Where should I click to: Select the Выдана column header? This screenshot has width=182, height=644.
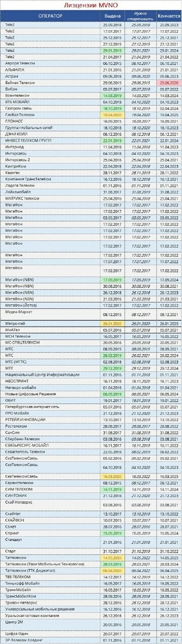[x=112, y=15]
